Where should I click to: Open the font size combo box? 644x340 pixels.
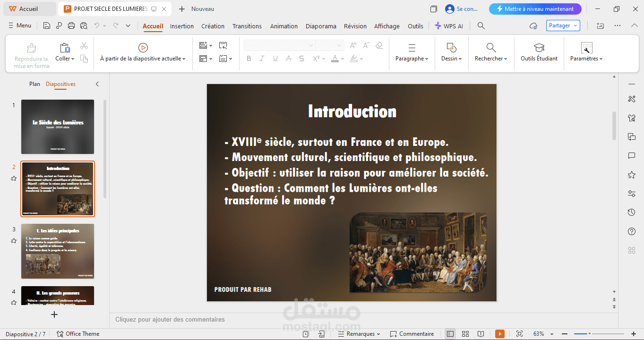click(x=329, y=45)
